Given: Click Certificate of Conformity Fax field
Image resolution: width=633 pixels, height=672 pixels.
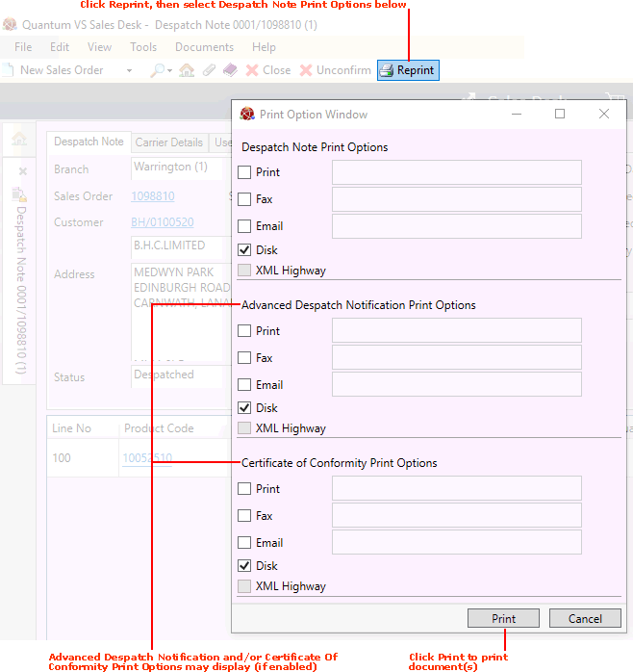Looking at the screenshot, I should point(457,515).
